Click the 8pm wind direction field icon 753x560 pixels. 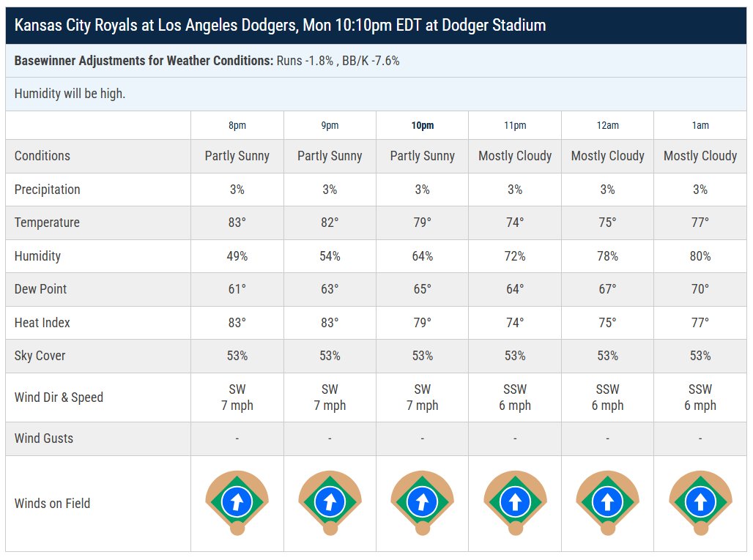click(237, 502)
